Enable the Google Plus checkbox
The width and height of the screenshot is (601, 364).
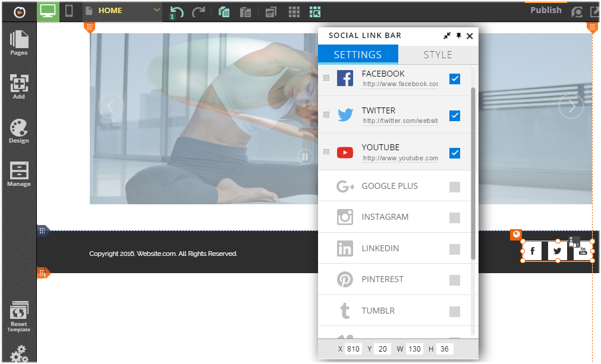point(455,186)
